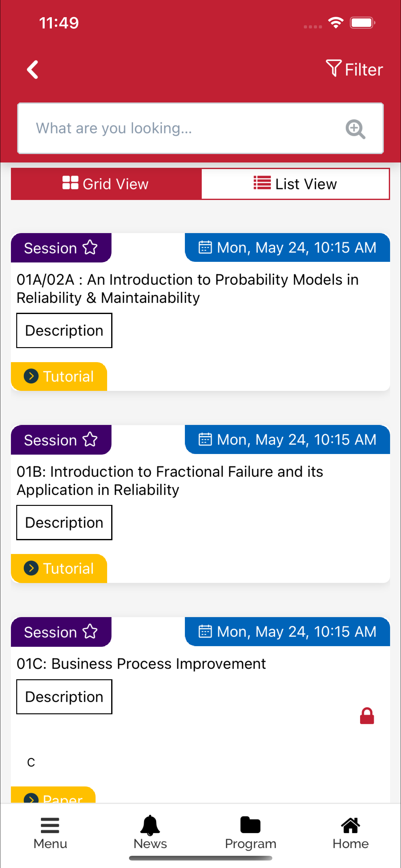Go to Home house icon
401x868 pixels.
click(x=350, y=825)
